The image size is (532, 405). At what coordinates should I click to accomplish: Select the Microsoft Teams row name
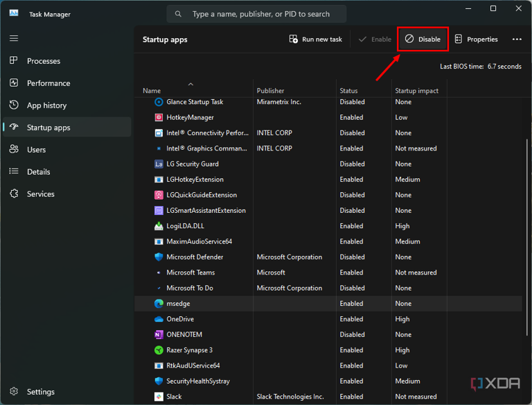tap(190, 273)
